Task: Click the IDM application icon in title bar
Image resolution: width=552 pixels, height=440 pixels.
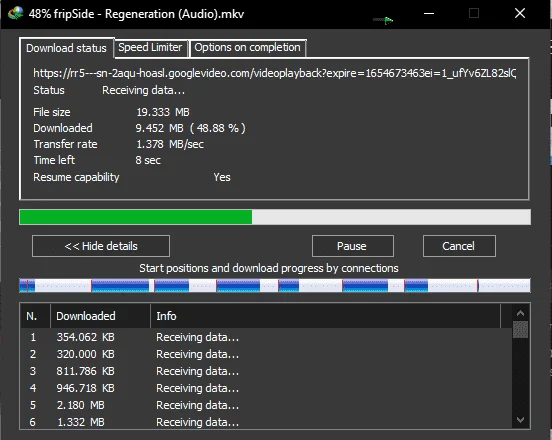Action: [15, 13]
